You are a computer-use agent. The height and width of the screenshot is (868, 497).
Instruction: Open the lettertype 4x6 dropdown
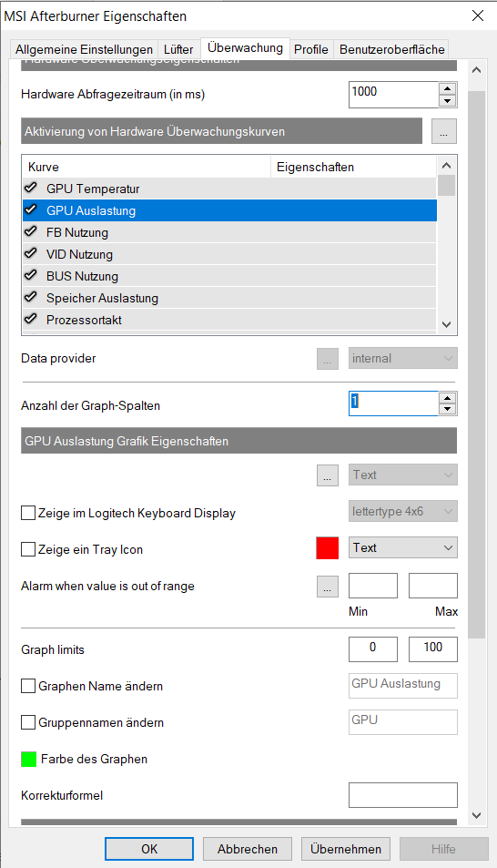403,512
